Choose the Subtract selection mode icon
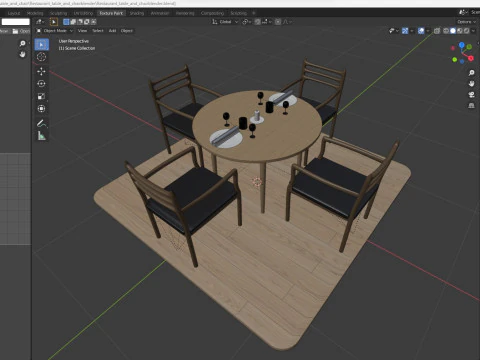Image resolution: width=480 pixels, height=360 pixels. [80, 22]
